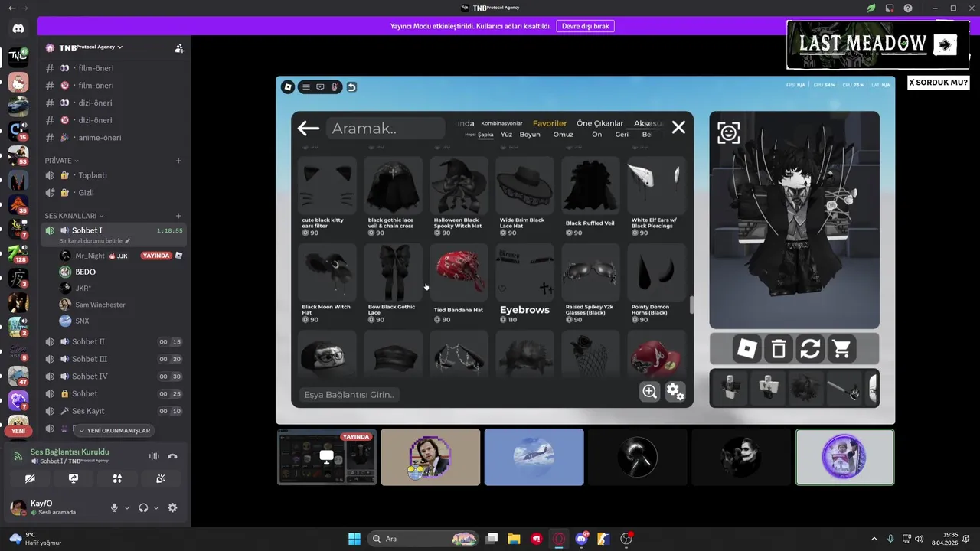Screen dimensions: 980x551
Task: Mute the microphone in user panel
Action: click(114, 507)
